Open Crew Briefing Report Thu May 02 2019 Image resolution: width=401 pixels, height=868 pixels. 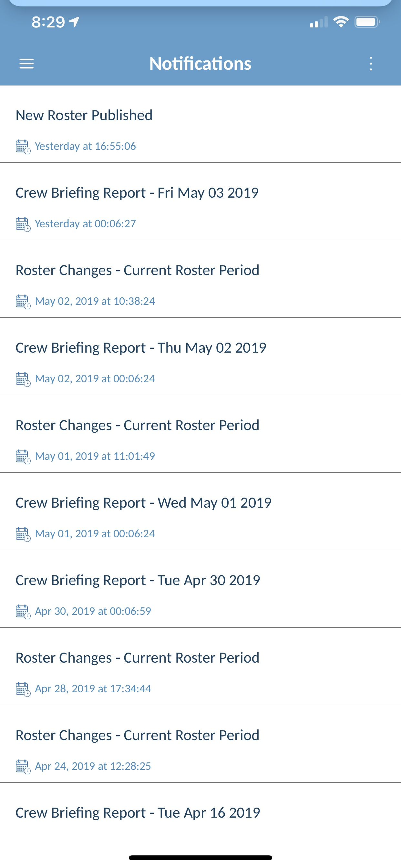click(x=200, y=356)
